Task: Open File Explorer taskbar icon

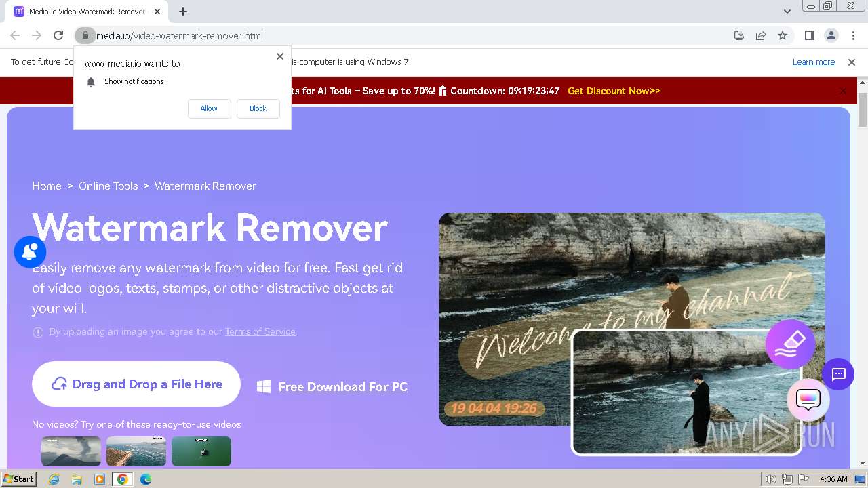Action: (x=77, y=479)
